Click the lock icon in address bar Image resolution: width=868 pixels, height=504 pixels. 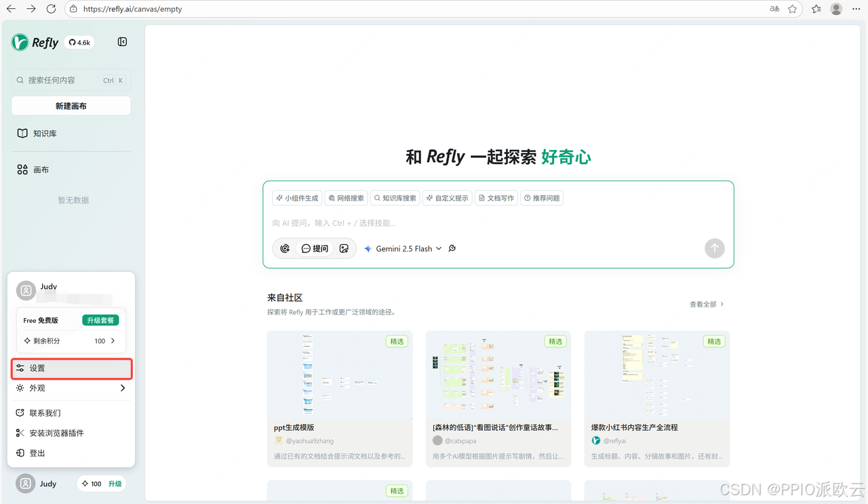tap(73, 9)
